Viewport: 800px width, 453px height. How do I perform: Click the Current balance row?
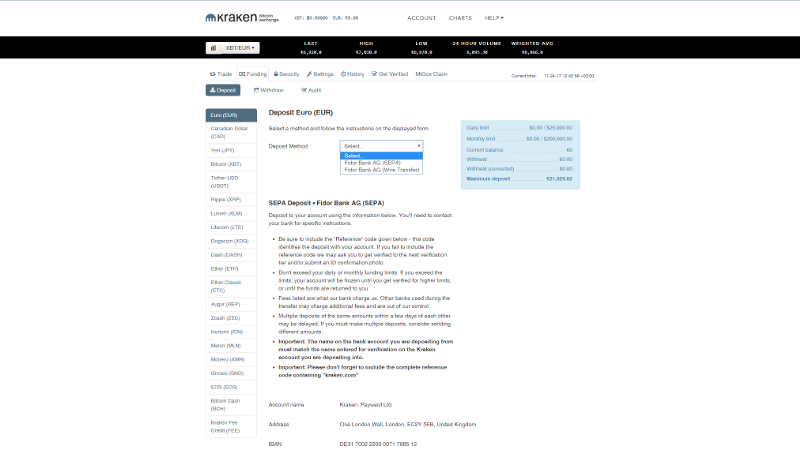click(x=519, y=150)
